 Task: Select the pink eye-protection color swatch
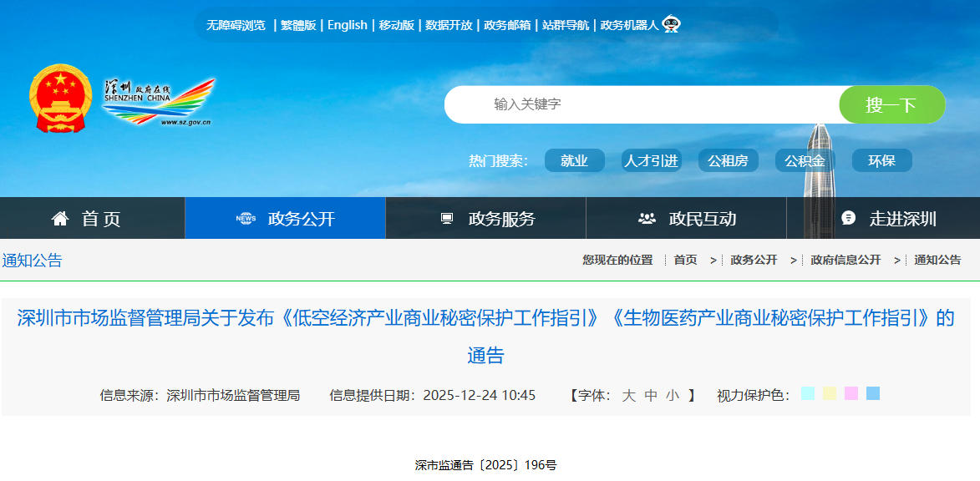click(851, 393)
